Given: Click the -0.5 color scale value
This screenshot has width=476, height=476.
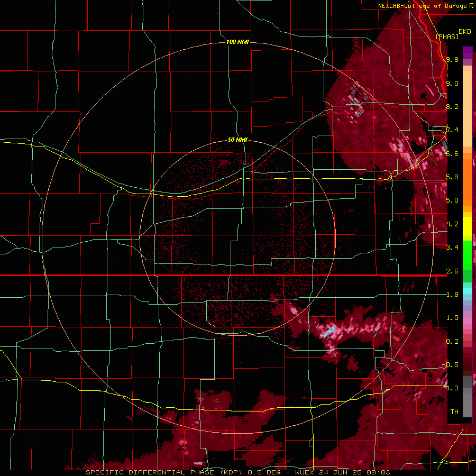Looking at the screenshot, I should click(451, 365).
